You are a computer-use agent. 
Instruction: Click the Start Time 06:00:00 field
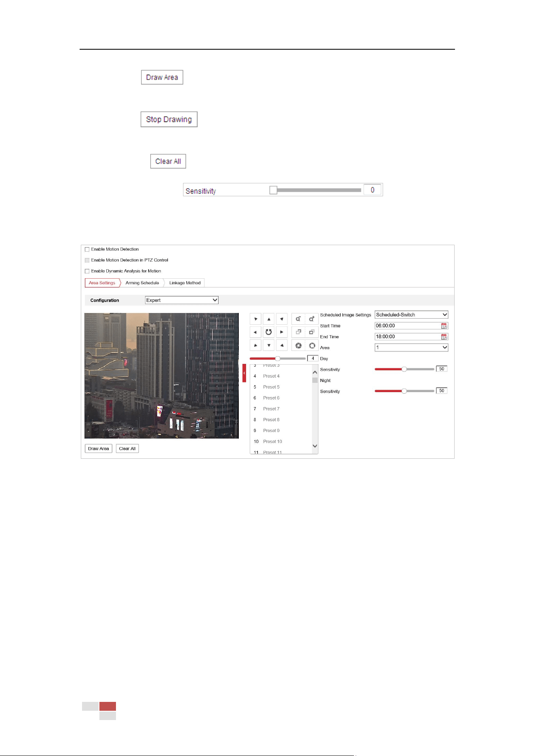(x=411, y=325)
